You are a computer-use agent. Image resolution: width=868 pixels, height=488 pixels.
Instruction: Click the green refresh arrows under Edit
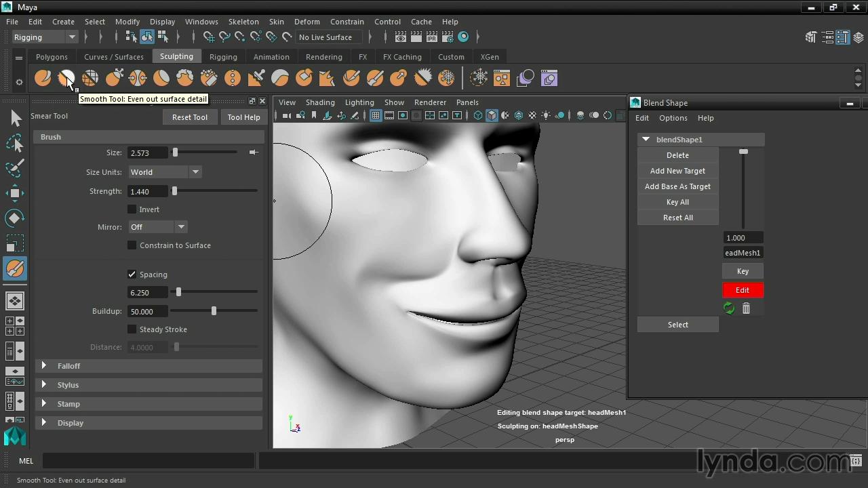pyautogui.click(x=729, y=308)
